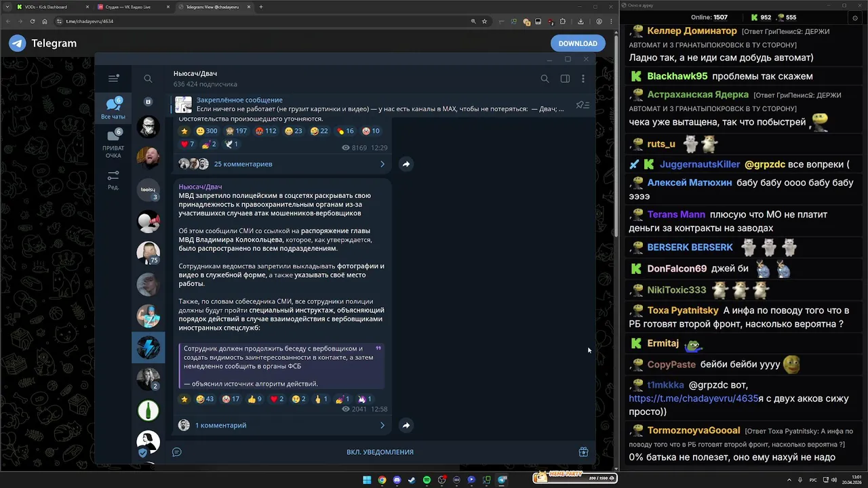Viewport: 868px width, 488px height.
Task: Reload the current browser page
Action: (32, 21)
